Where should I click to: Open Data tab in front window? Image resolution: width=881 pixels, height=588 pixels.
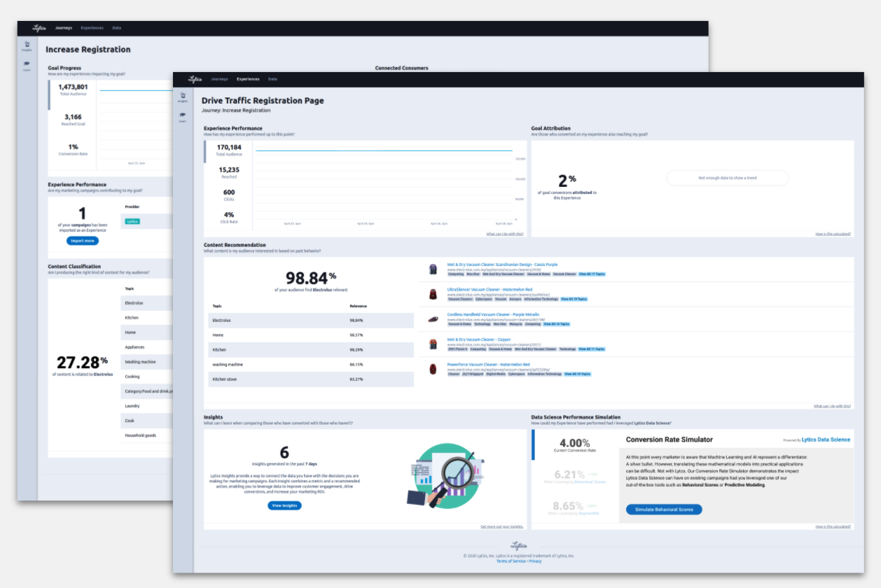(x=272, y=79)
